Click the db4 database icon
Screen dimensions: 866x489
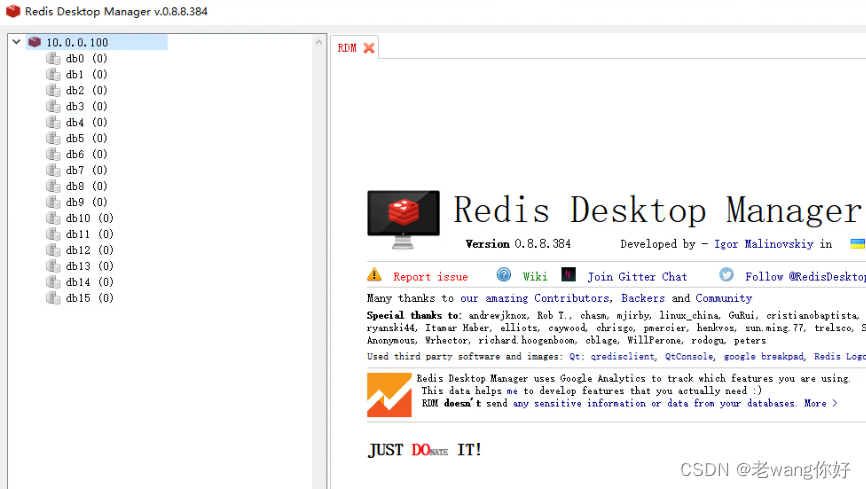click(x=53, y=123)
